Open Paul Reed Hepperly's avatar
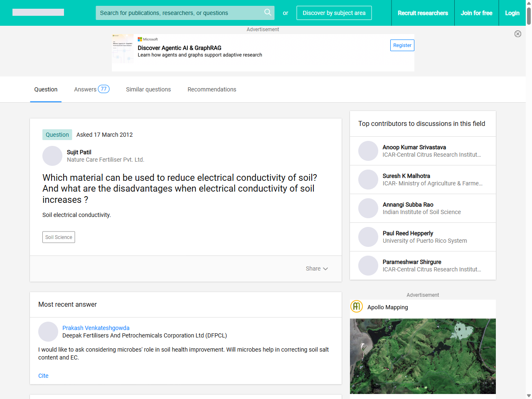Image resolution: width=532 pixels, height=399 pixels. coord(368,236)
